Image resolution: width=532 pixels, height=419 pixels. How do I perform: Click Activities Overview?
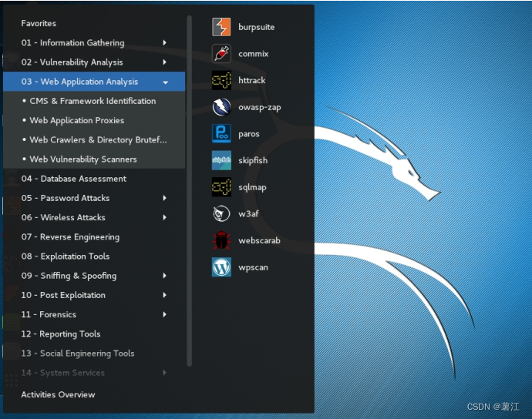click(x=58, y=394)
